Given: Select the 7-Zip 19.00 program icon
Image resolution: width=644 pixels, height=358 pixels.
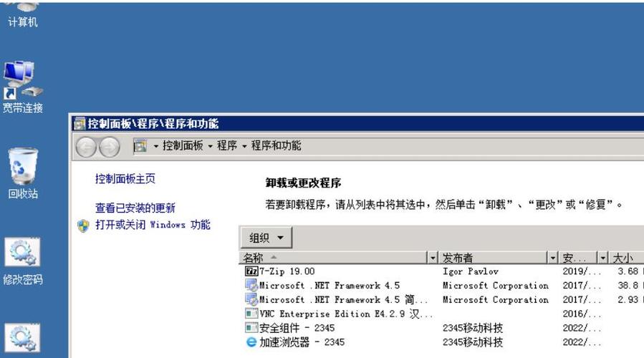Looking at the screenshot, I should pyautogui.click(x=251, y=271).
